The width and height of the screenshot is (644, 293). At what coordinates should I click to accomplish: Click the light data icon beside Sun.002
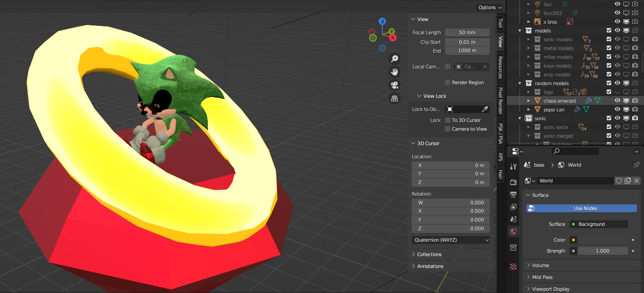[575, 13]
